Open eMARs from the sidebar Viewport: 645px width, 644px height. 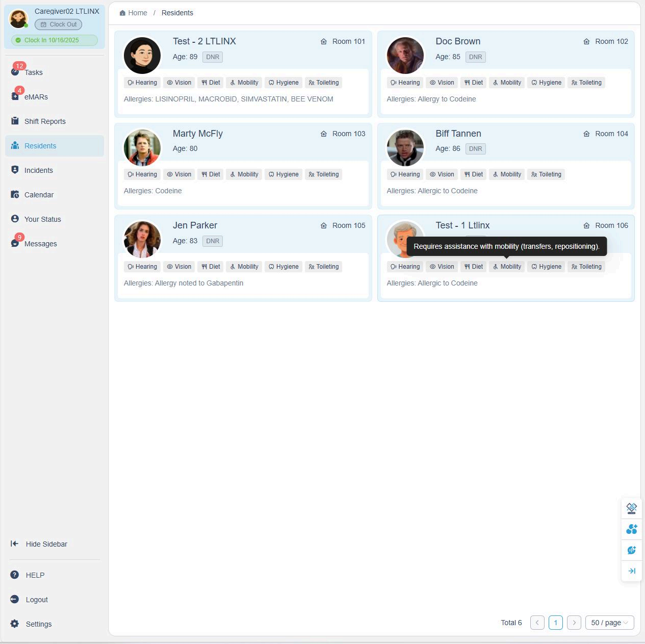click(15, 96)
